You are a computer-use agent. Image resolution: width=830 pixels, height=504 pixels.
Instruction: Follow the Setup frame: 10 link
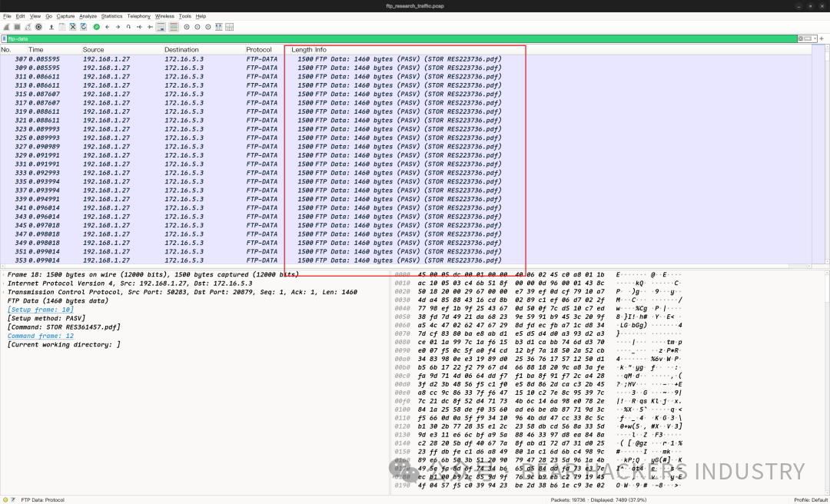(x=40, y=310)
